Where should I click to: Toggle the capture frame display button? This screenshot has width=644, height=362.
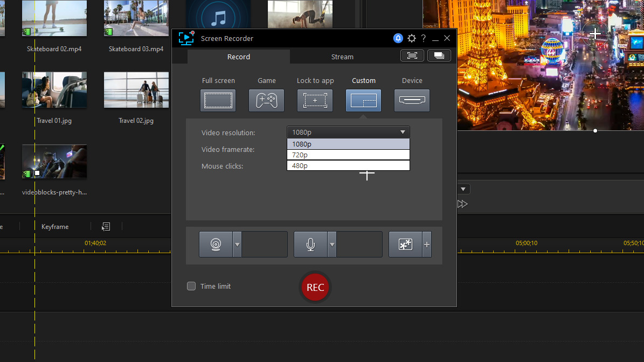coord(412,55)
